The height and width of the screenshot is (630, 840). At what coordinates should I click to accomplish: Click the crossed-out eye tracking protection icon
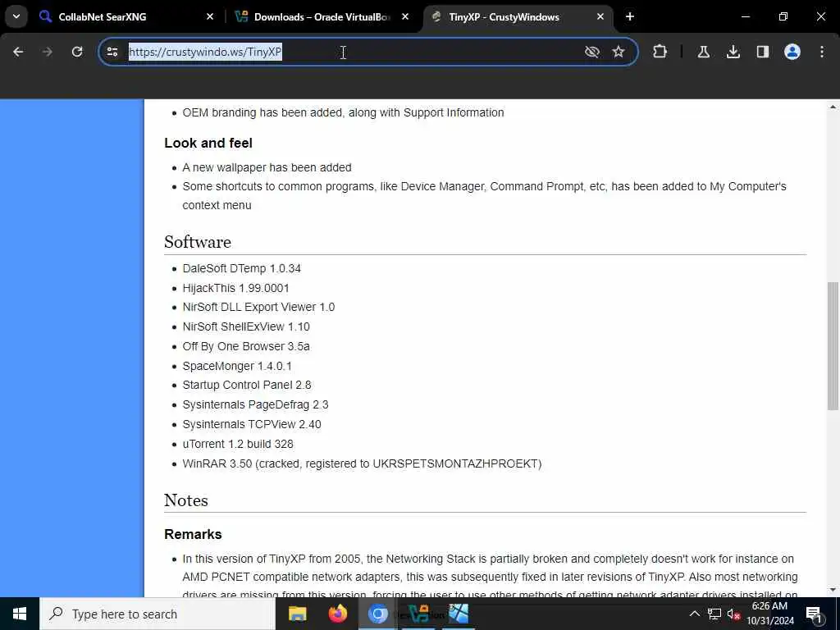click(x=592, y=52)
